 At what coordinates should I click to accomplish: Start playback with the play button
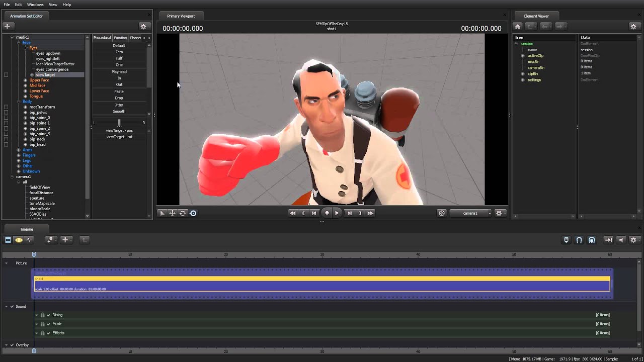tap(337, 213)
